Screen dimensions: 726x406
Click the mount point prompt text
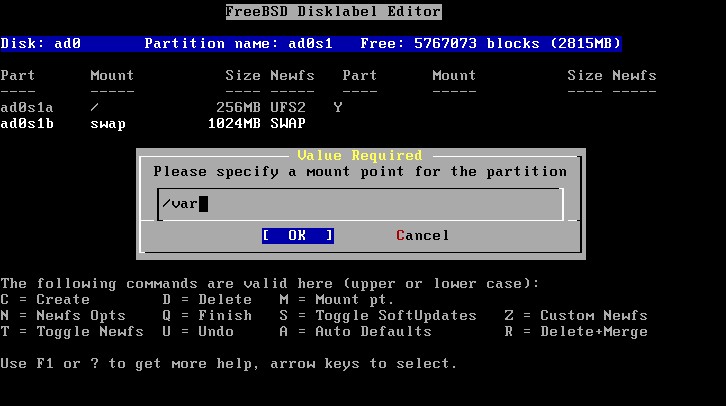360,172
